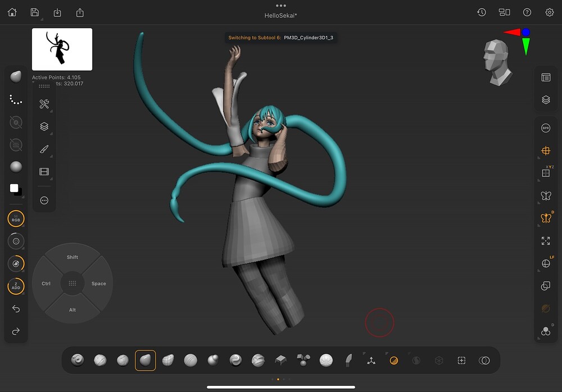Select the knife curve brush
562x392 pixels.
click(348, 360)
